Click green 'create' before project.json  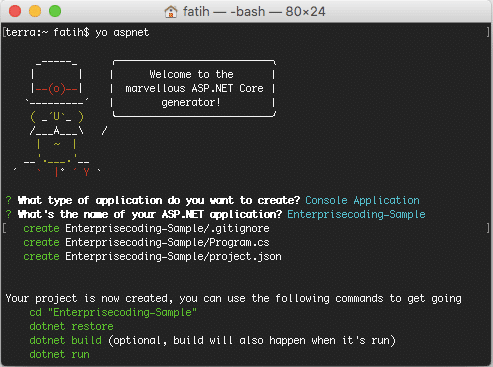click(41, 256)
